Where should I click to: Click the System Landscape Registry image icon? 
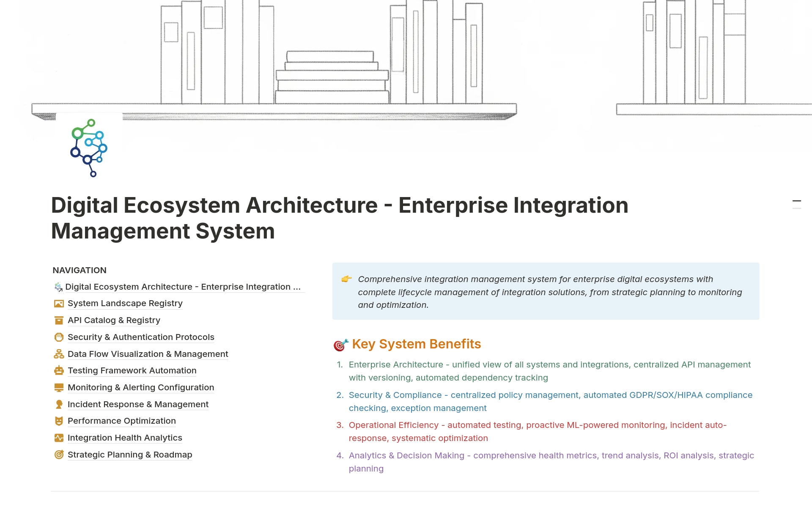[x=59, y=304]
